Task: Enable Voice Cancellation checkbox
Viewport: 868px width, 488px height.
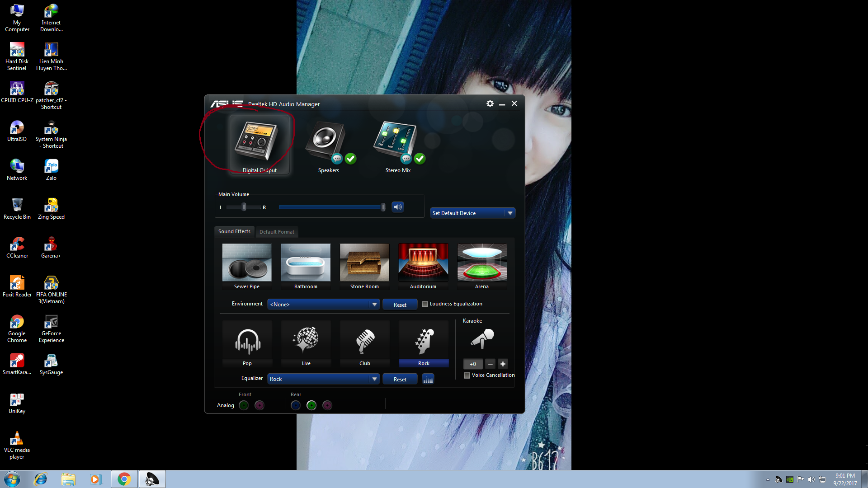Action: 467,375
